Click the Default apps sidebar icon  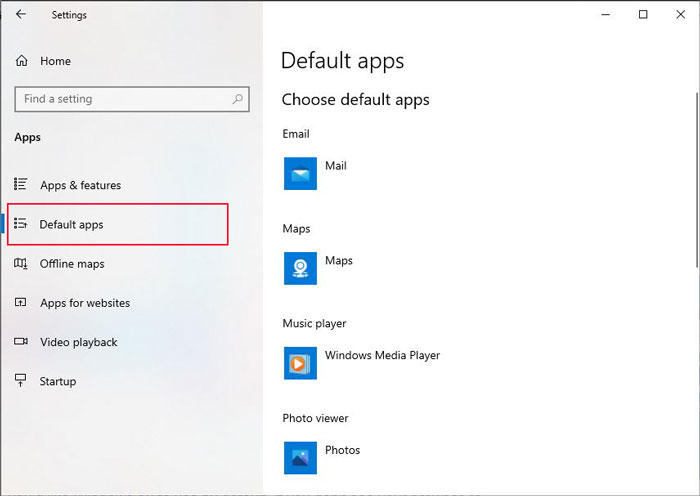pyautogui.click(x=21, y=223)
